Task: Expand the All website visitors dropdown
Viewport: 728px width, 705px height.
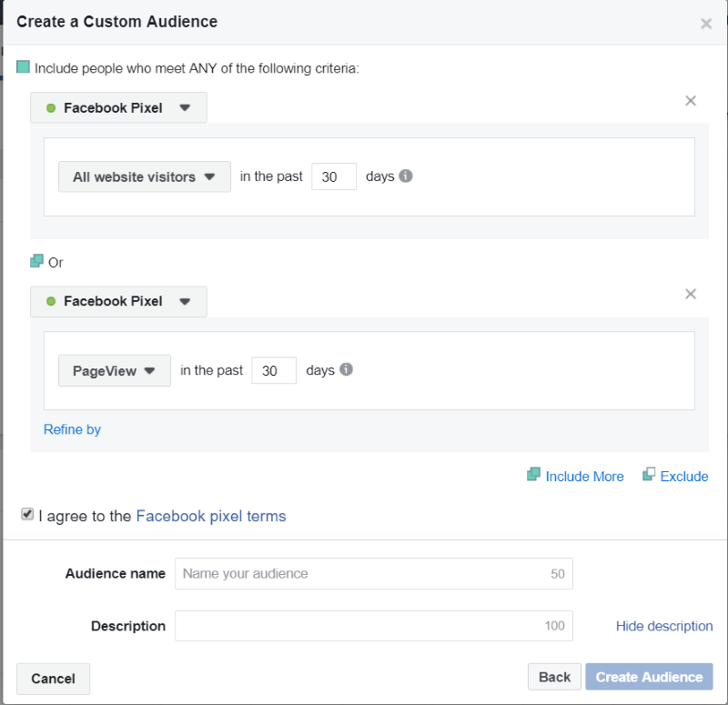Action: click(145, 176)
